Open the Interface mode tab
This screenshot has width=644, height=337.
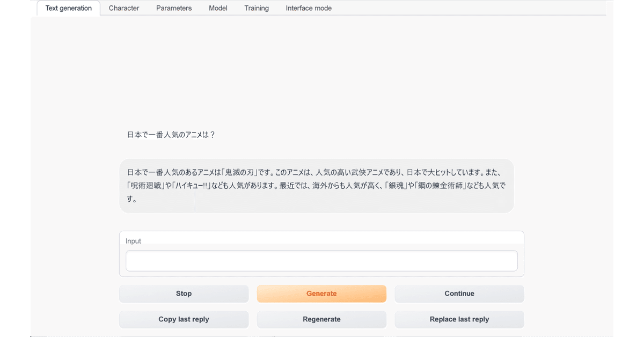coord(309,8)
